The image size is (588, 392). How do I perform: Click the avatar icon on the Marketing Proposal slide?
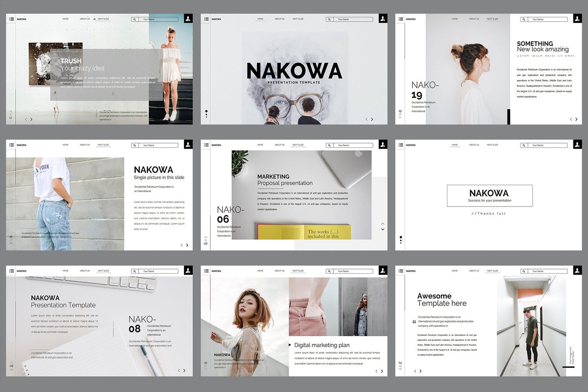tap(382, 145)
